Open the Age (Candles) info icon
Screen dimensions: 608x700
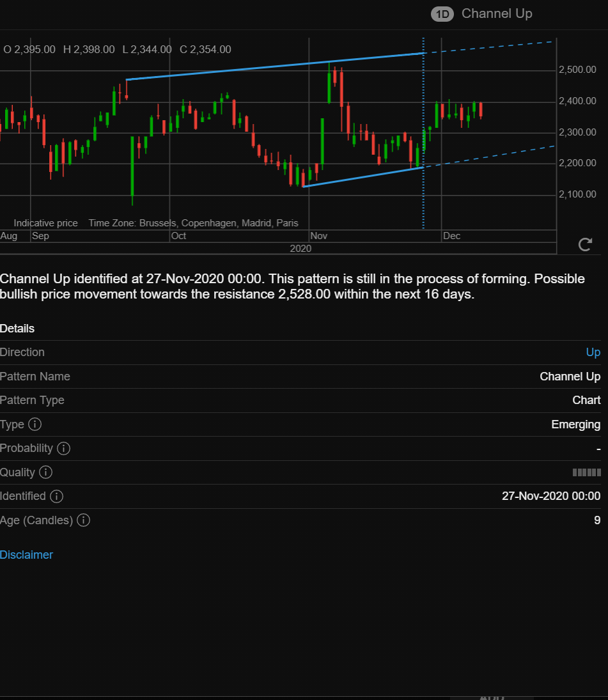click(84, 520)
